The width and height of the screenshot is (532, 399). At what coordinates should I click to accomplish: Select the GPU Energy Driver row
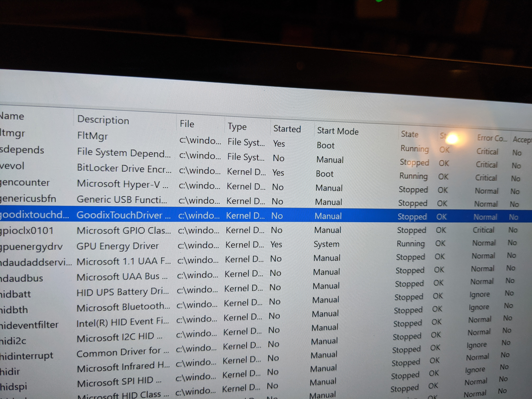(117, 246)
